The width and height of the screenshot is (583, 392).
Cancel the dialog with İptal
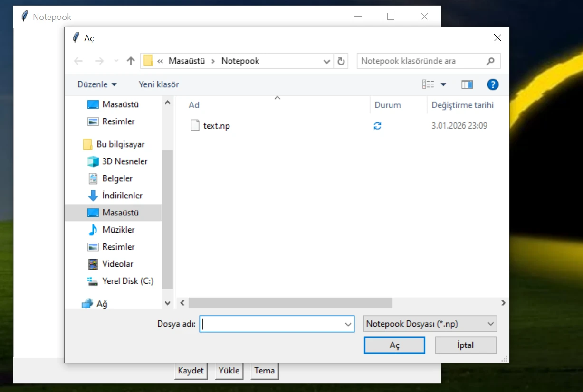coord(465,345)
